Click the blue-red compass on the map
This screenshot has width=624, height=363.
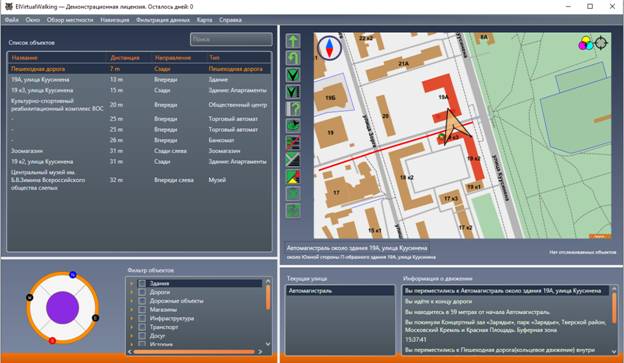330,48
